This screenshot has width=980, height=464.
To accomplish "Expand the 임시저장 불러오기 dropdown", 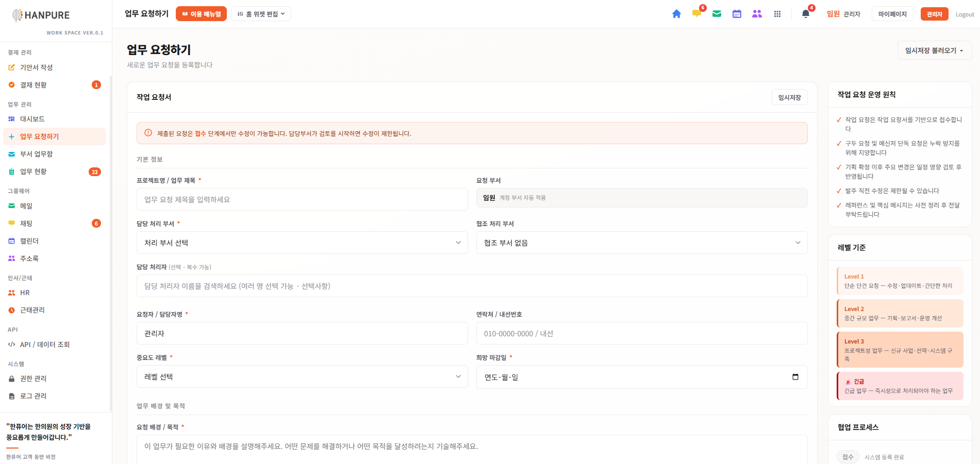I will click(x=935, y=50).
